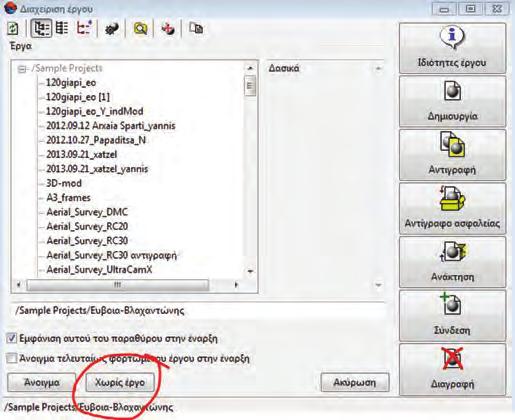Click the refresh projects toolbar icon
This screenshot has width=515, height=420.
tap(13, 29)
